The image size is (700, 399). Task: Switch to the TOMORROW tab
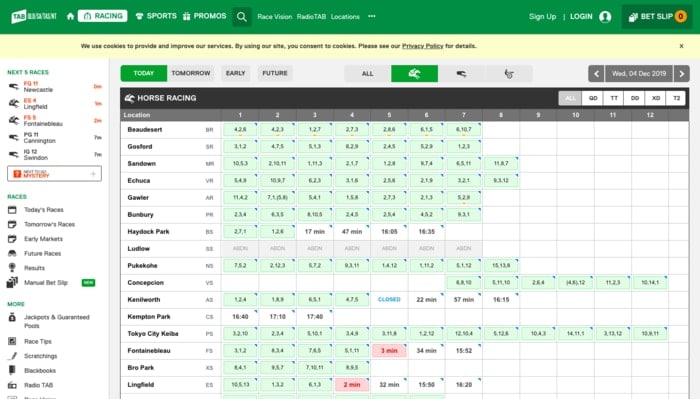pyautogui.click(x=191, y=73)
